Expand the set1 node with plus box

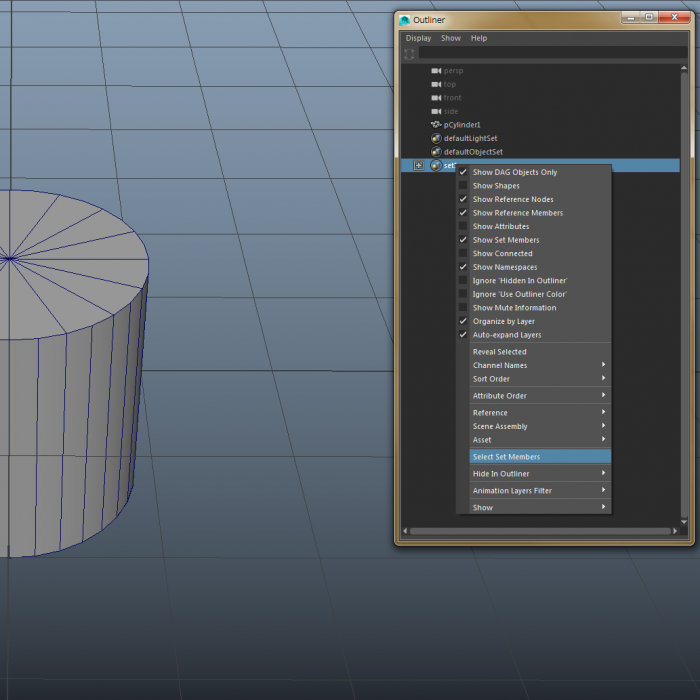pyautogui.click(x=418, y=165)
